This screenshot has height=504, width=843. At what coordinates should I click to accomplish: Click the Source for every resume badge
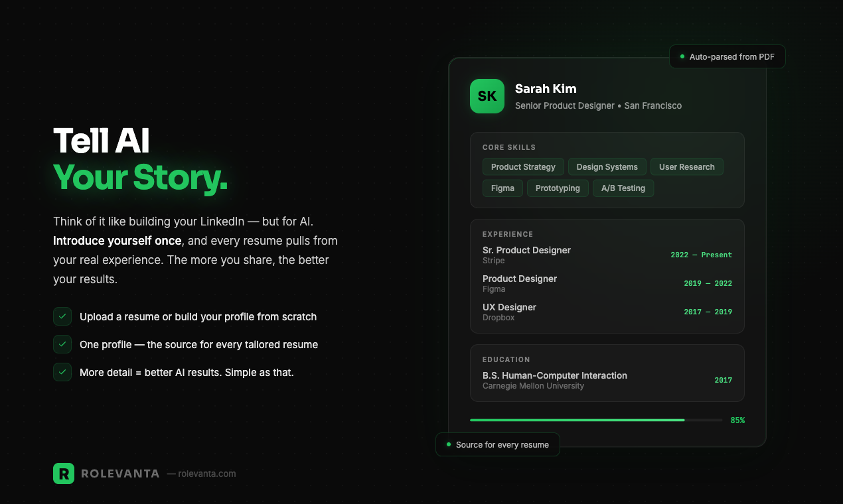(497, 444)
